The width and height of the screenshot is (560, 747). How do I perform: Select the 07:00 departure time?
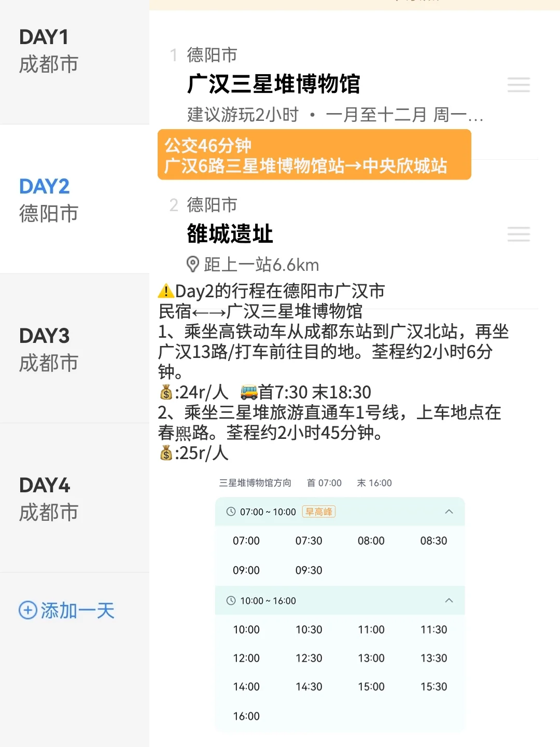click(246, 541)
